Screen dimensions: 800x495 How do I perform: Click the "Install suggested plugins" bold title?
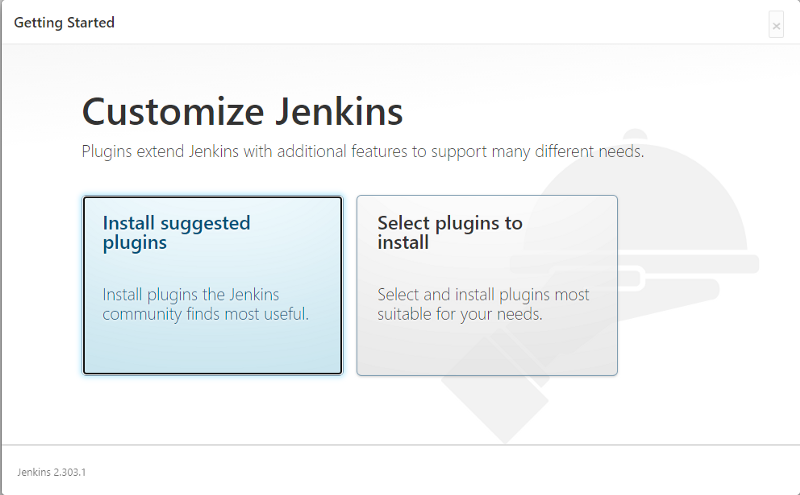pyautogui.click(x=176, y=232)
